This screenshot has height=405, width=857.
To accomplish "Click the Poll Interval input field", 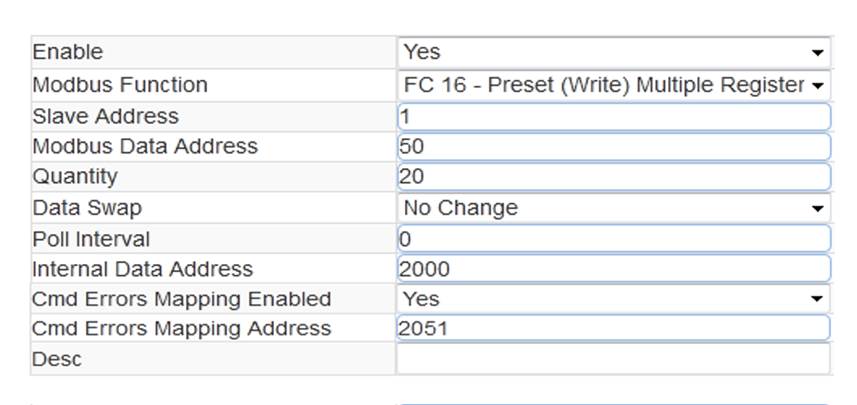I will (x=614, y=239).
